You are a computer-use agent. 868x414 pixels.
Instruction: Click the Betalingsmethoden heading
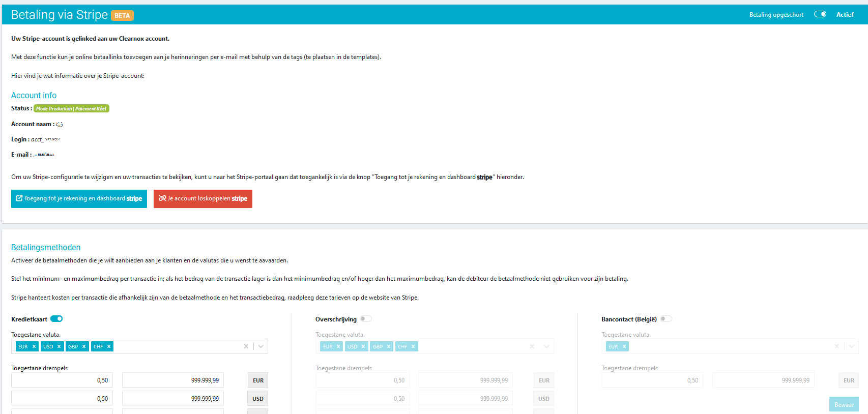point(46,247)
